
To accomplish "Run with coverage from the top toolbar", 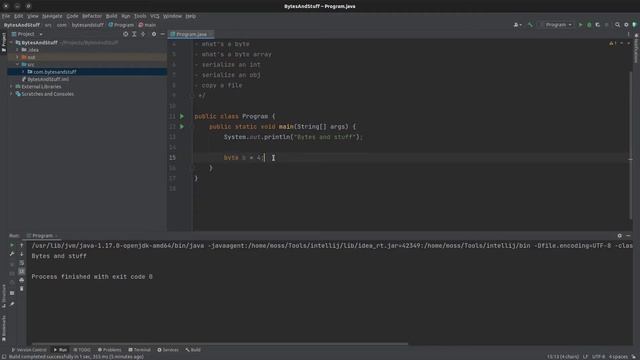I will [x=598, y=25].
